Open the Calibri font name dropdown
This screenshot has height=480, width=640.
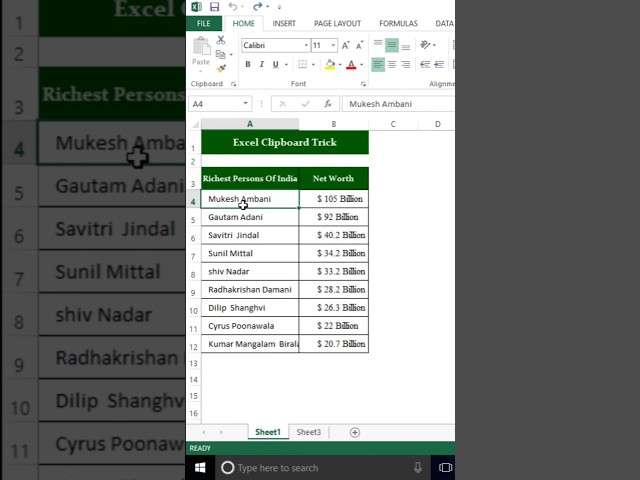pos(306,45)
